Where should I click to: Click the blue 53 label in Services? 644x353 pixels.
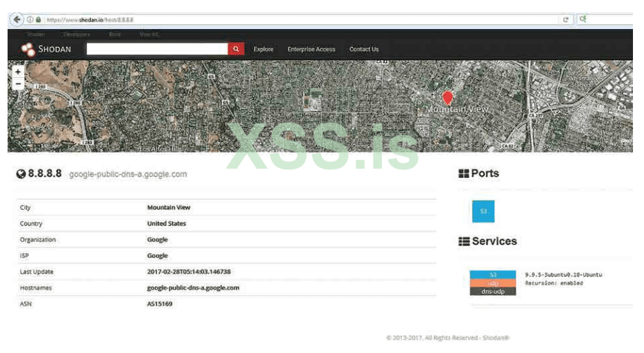coord(493,274)
